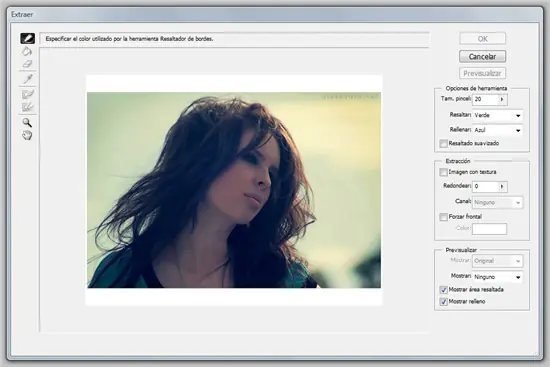Check the Forzar frontal option

[x=443, y=217]
